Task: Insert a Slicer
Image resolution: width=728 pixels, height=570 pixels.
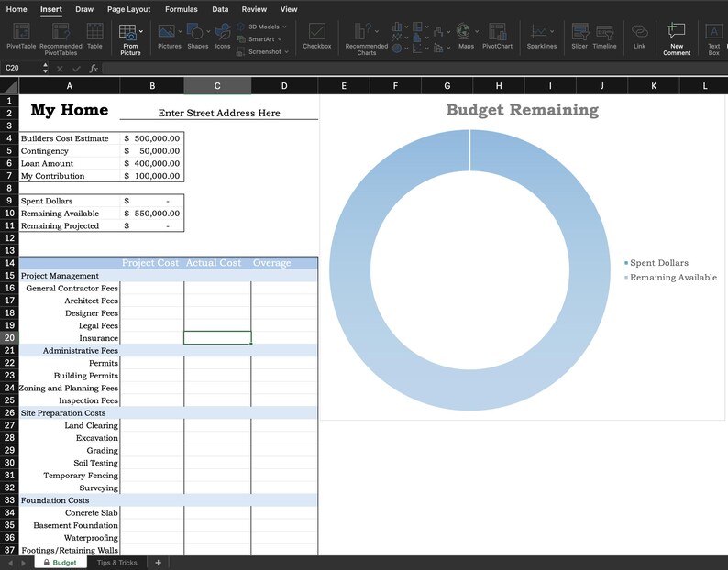Action: [579, 36]
